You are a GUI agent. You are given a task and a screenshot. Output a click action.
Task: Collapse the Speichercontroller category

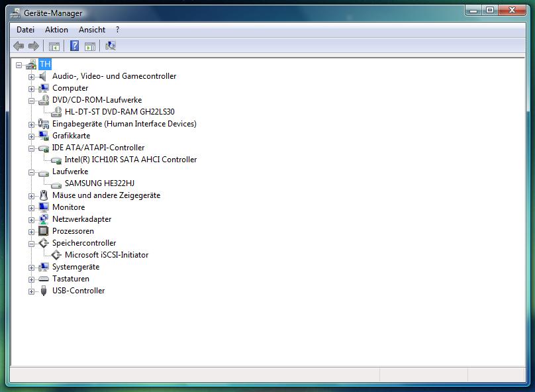click(x=31, y=244)
